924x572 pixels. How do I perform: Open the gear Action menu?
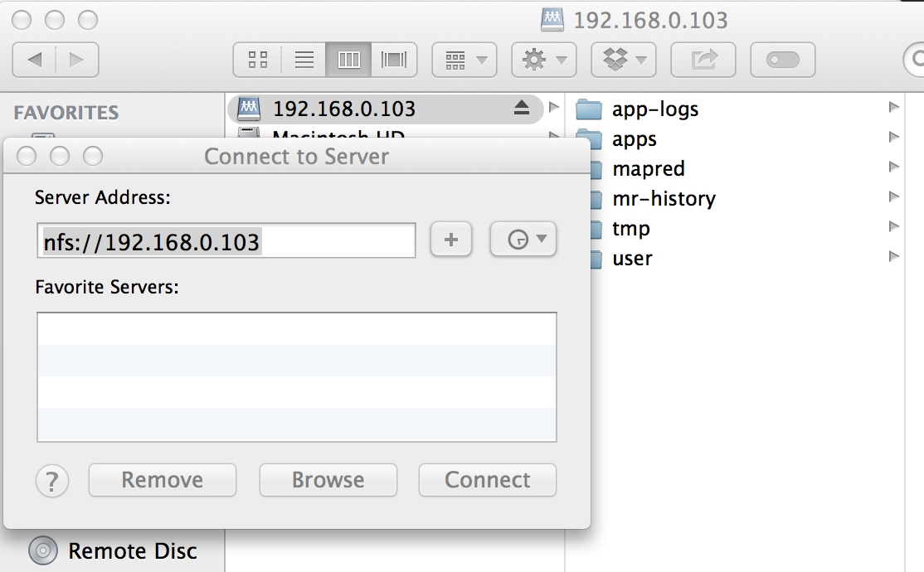click(544, 60)
